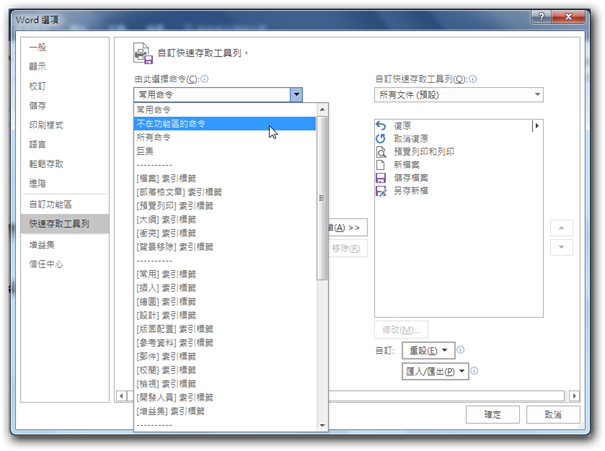605x451 pixels.
Task: Click the move down arrow button
Action: pyautogui.click(x=561, y=247)
